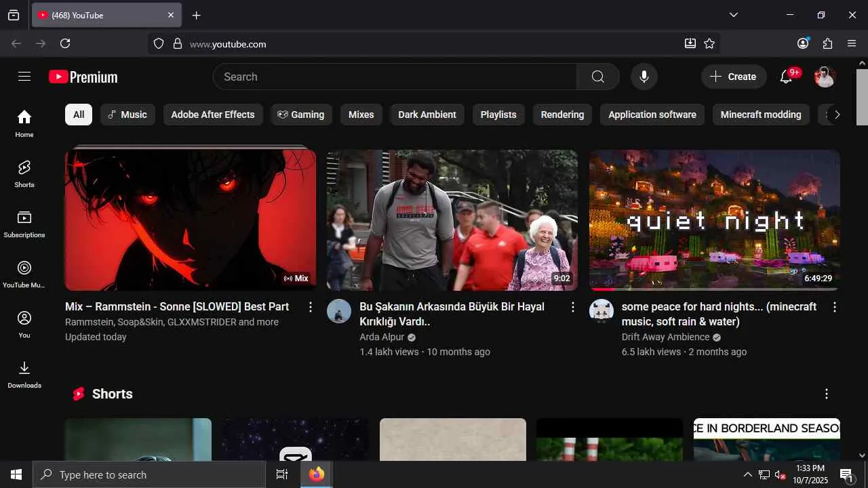Open options for minecraft music video
This screenshot has height=488, width=868.
click(835, 307)
